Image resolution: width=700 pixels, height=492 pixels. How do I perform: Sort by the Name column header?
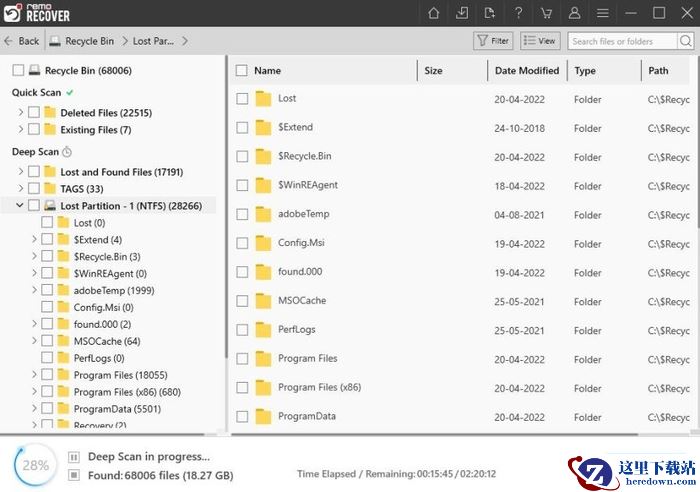click(267, 71)
